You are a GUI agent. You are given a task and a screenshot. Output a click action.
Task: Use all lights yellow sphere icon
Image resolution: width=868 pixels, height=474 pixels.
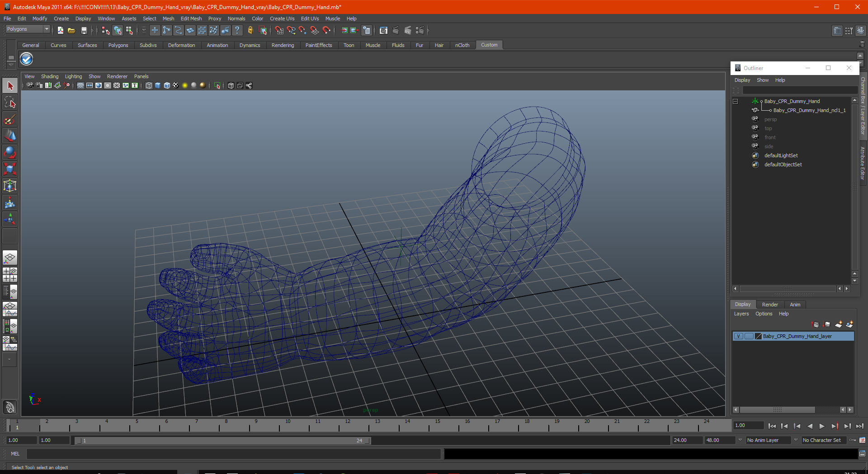tap(185, 85)
